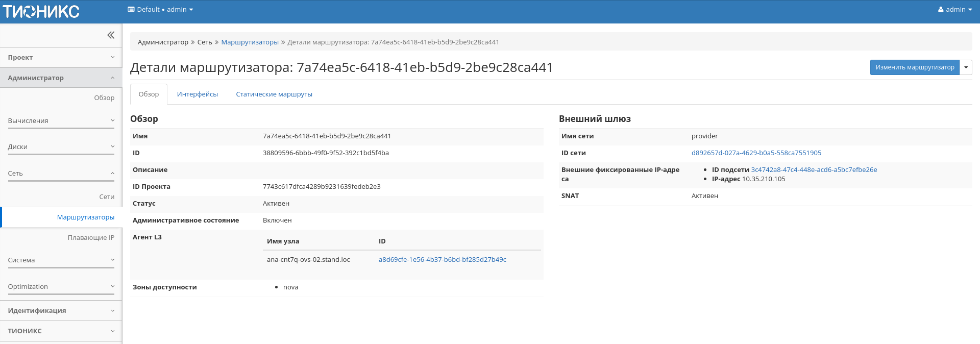Expand the Идентификация sidebar section

click(61, 311)
